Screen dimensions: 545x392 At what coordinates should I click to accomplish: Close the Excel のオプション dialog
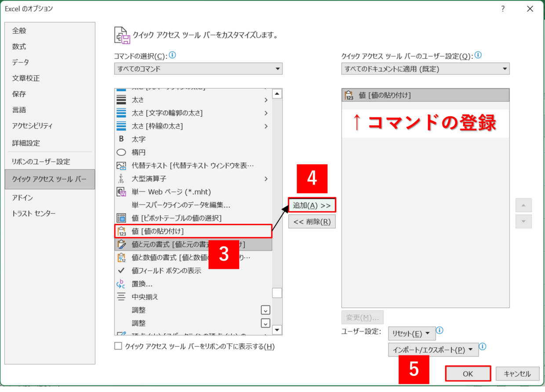pos(529,9)
